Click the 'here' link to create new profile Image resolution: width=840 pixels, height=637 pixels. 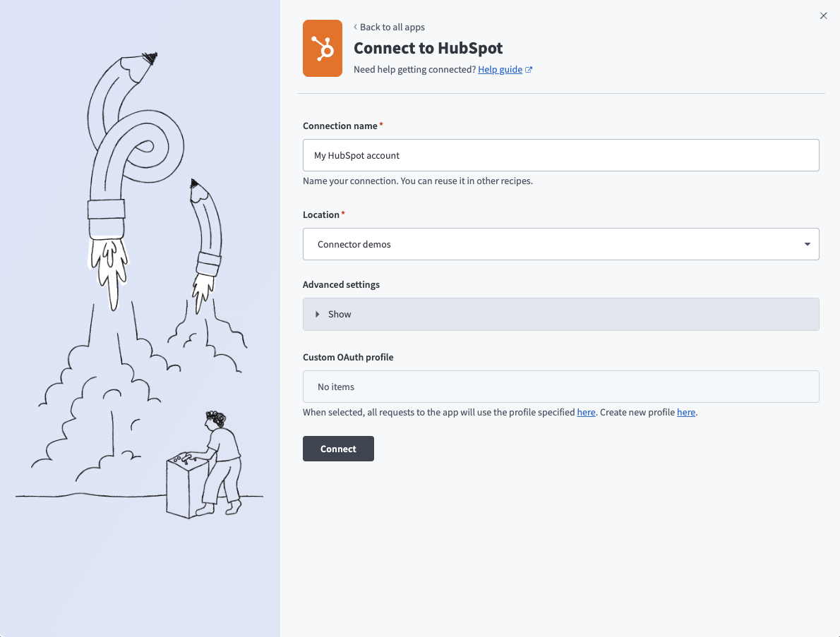point(685,412)
